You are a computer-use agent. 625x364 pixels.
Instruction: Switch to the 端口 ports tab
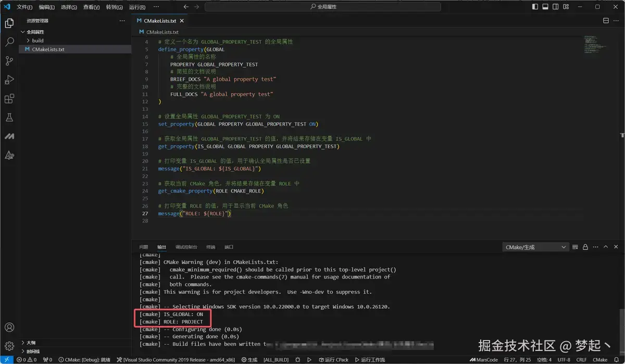229,247
